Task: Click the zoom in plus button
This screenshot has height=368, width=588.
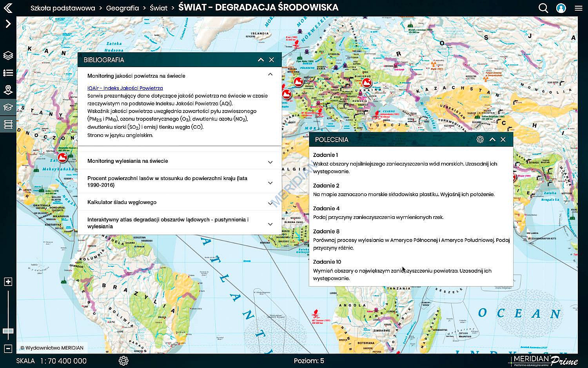Action: point(8,282)
